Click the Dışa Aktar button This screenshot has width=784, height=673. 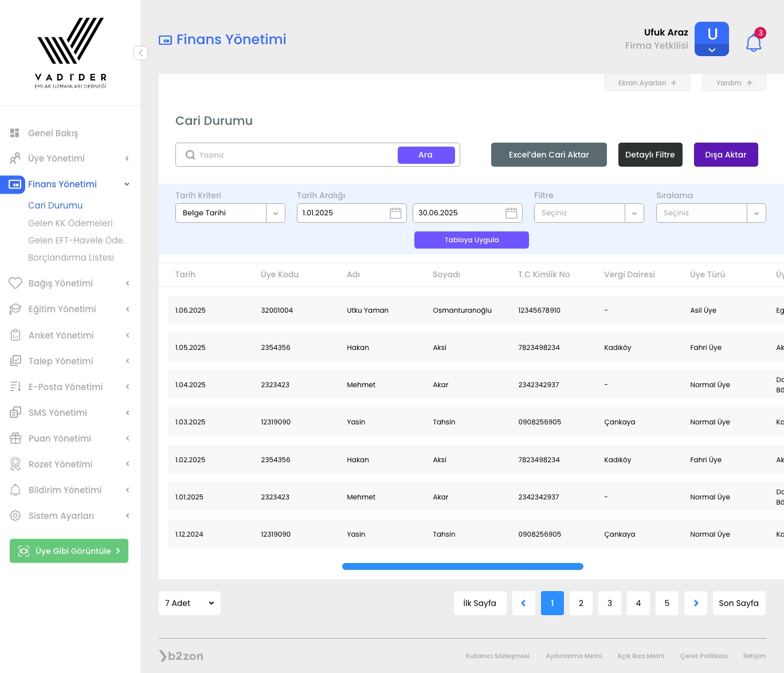point(726,155)
